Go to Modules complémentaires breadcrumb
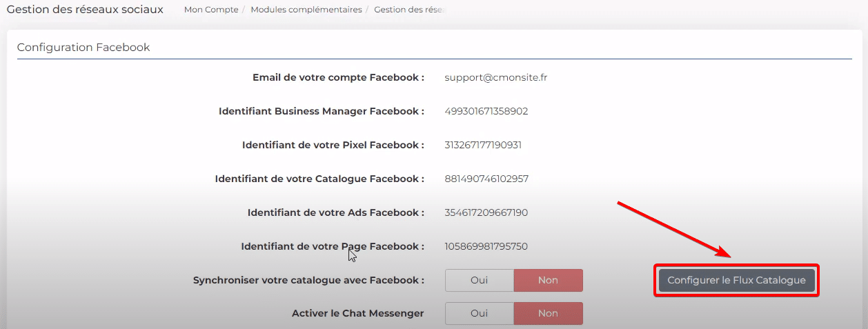The image size is (868, 329). [306, 10]
